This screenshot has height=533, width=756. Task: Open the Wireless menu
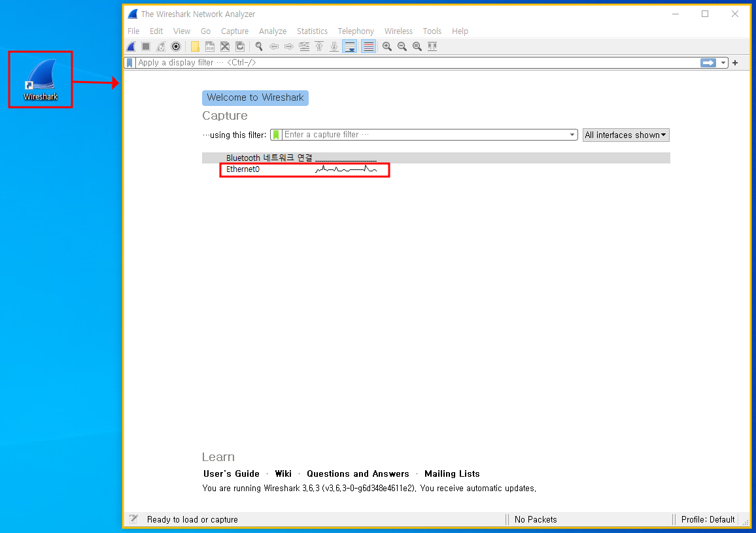tap(398, 31)
